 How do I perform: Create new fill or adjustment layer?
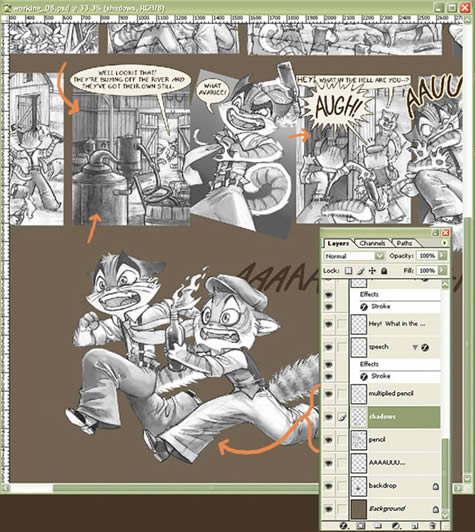coord(396,526)
